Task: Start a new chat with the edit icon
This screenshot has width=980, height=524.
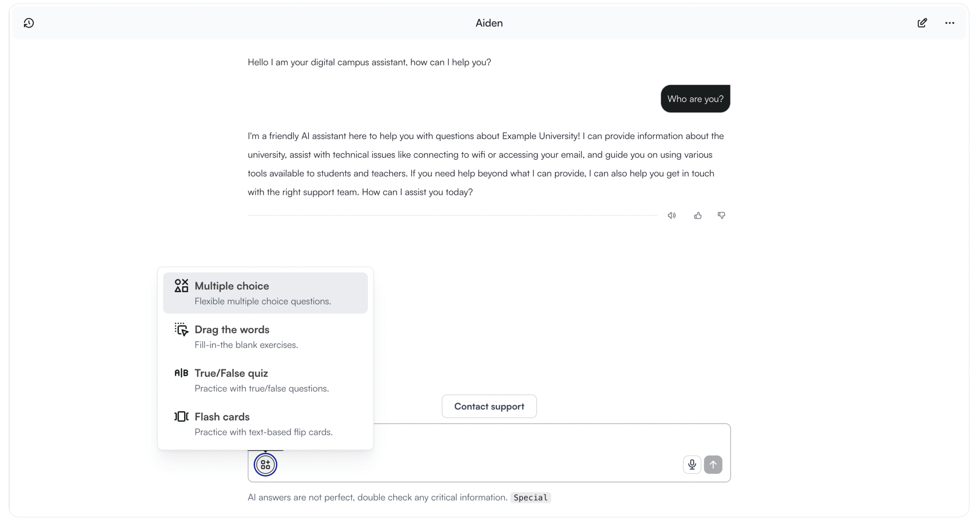Action: (x=922, y=23)
